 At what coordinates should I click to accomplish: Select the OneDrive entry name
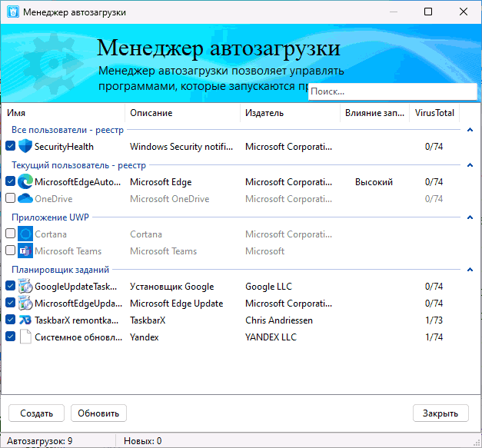pos(54,199)
